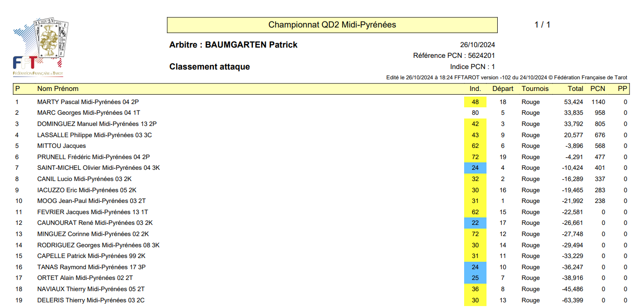The image size is (644, 307).
Task: Click the blue index cell of CAUNOURAT René
Action: point(475,223)
